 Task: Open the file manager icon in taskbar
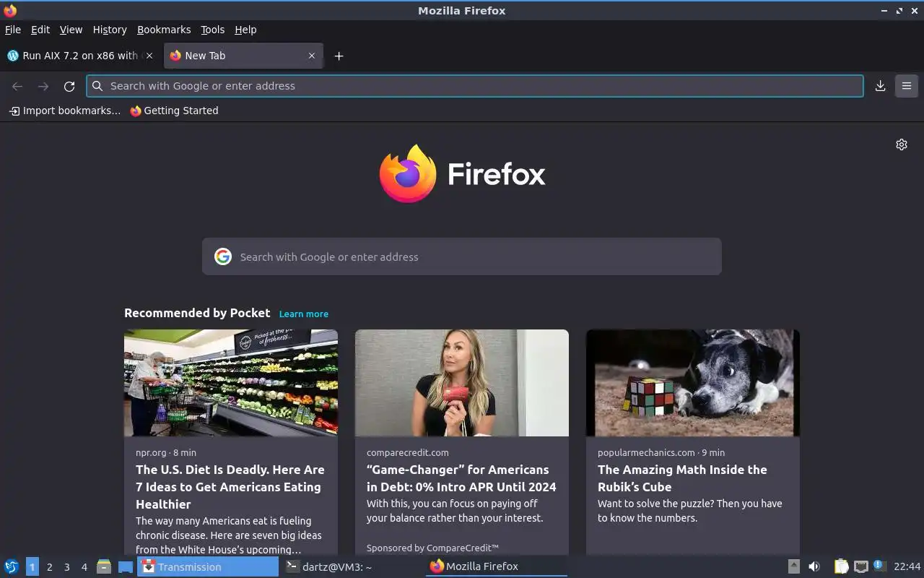coord(104,567)
